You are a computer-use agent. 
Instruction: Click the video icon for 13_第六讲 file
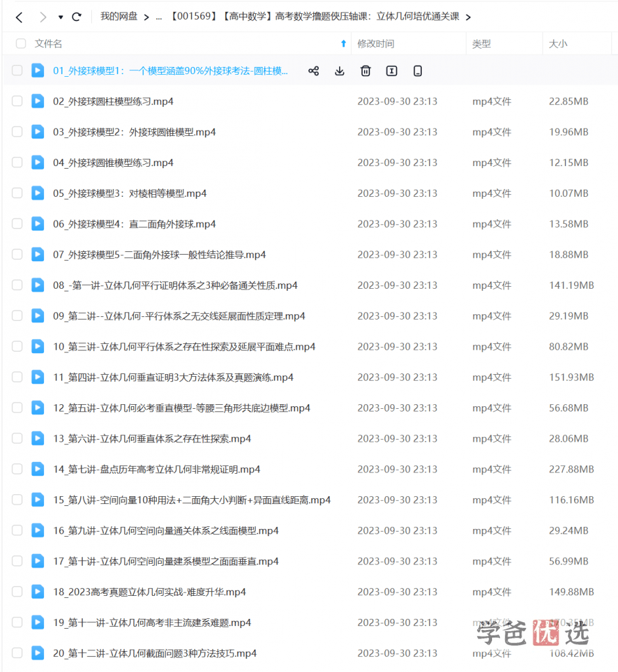[37, 438]
